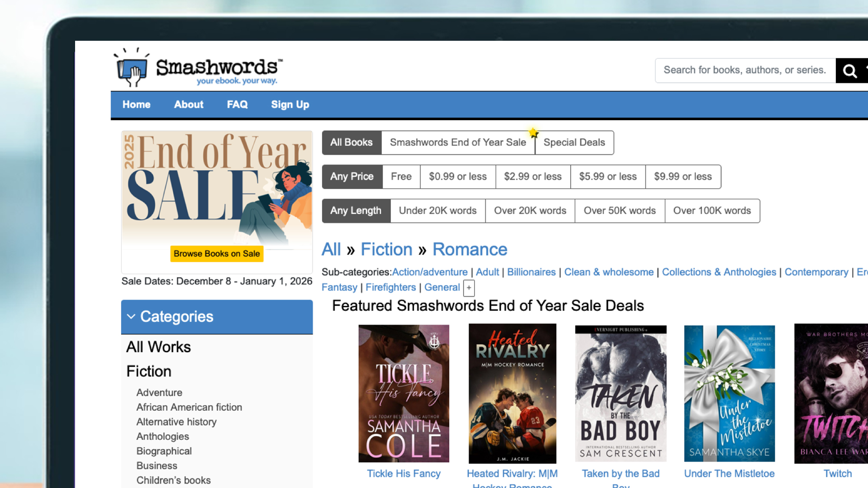Select Children's books in the category list

173,480
